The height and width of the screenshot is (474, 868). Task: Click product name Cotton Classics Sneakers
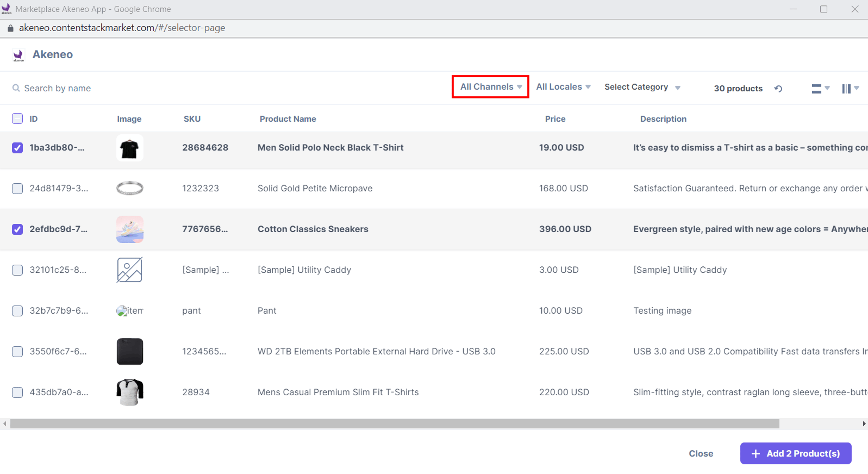tap(313, 229)
